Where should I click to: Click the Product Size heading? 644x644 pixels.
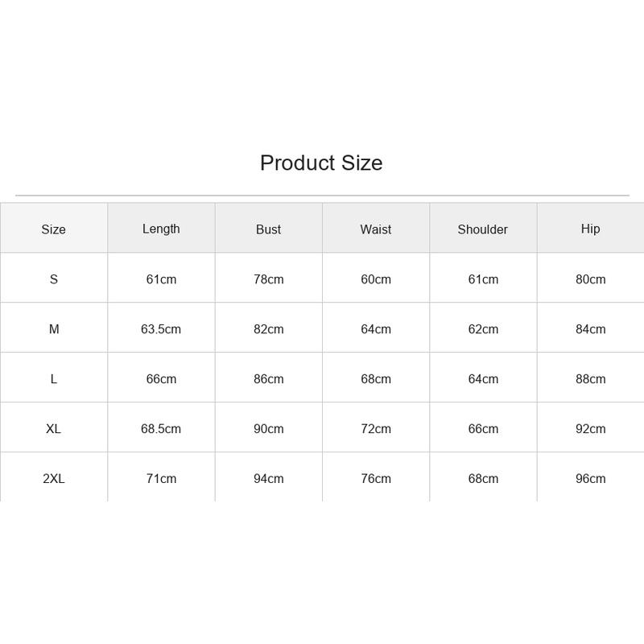321,163
